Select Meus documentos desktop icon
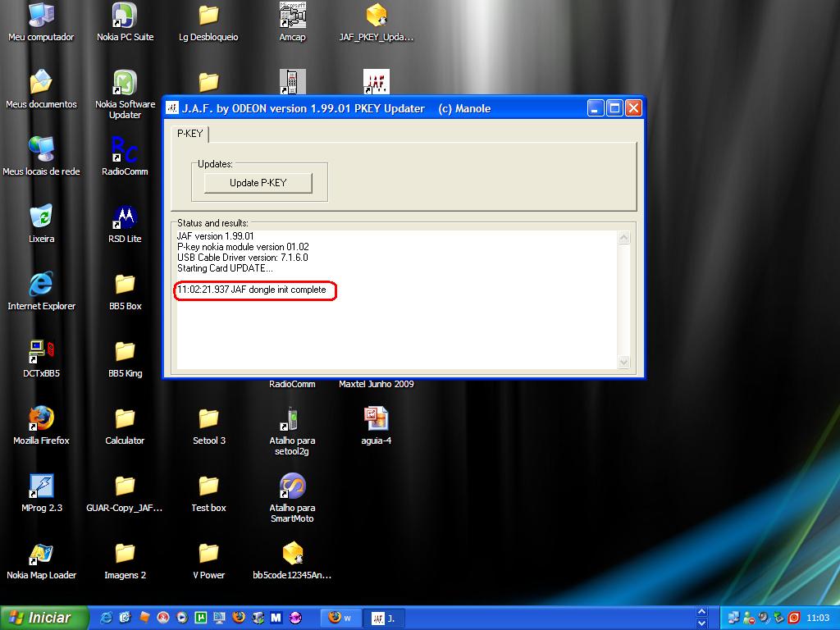 (41, 90)
